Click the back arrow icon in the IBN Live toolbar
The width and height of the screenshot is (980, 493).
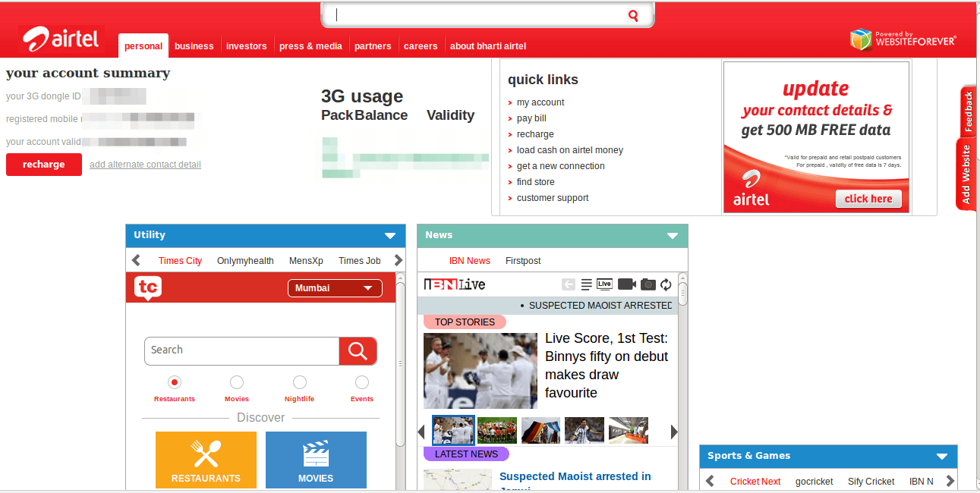(x=569, y=284)
